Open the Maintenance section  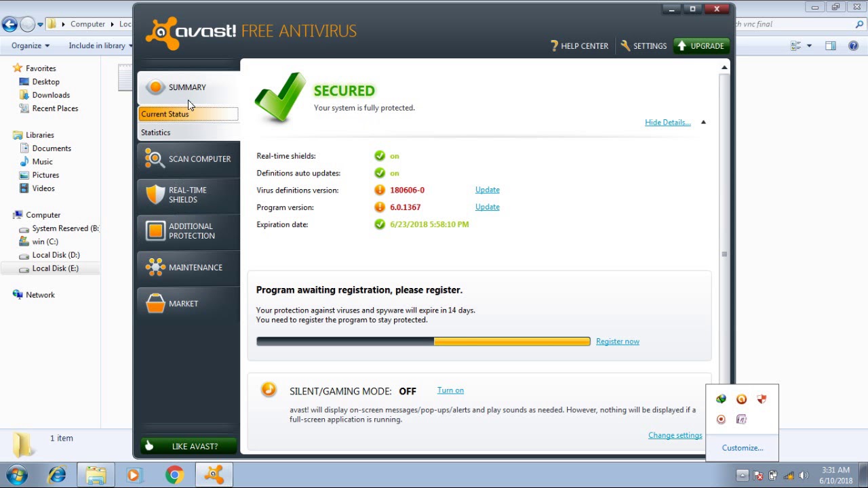(x=189, y=267)
